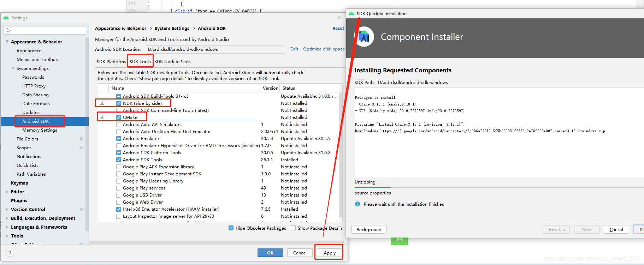The image size is (644, 265).
Task: Collapse the Appearance & Behavior tree node
Action: coord(7,42)
